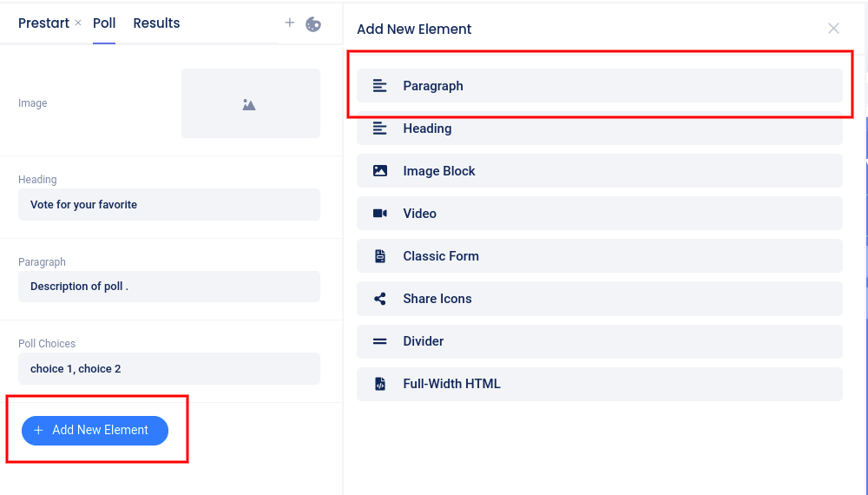This screenshot has height=495, width=868.
Task: Click the Image Block picture icon
Action: click(379, 171)
